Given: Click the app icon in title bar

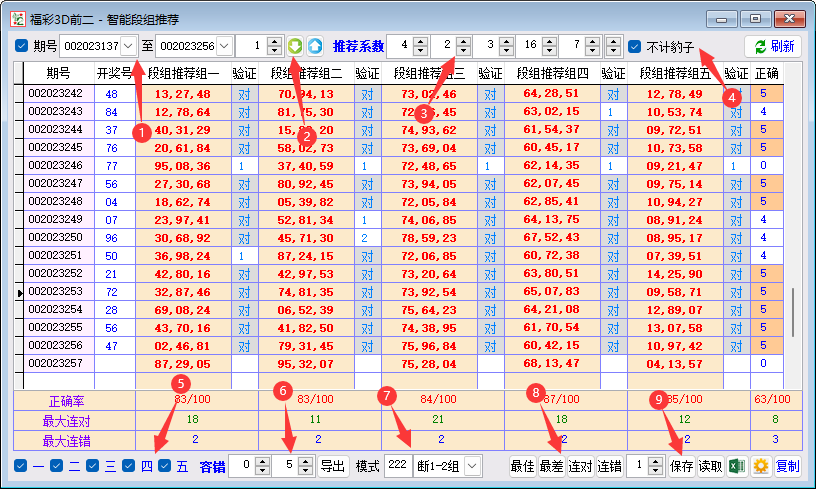Looking at the screenshot, I should click(18, 18).
